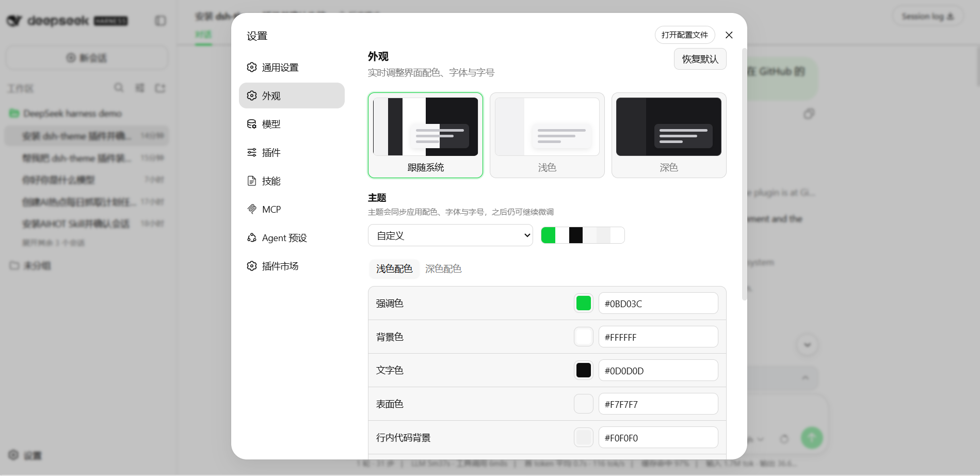
Task: Click the sidebar collapse icon in main window
Action: point(160,21)
